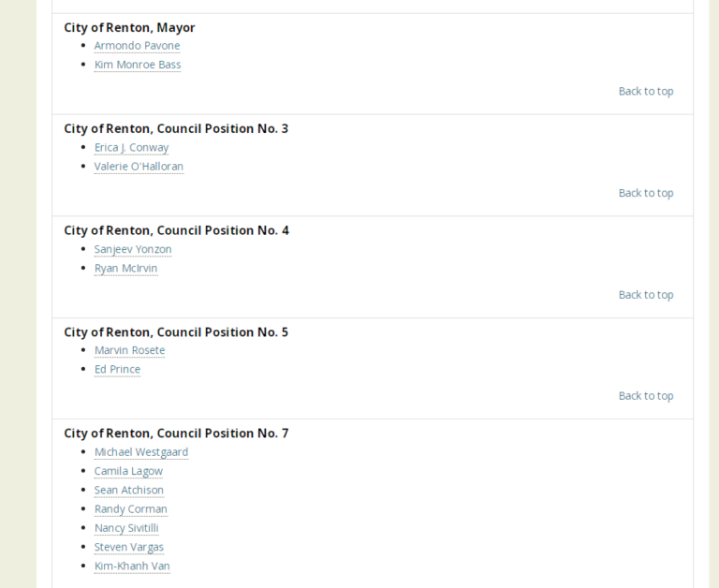The height and width of the screenshot is (588, 719).
Task: Click Sean Atchison candidate link
Action: coord(128,491)
